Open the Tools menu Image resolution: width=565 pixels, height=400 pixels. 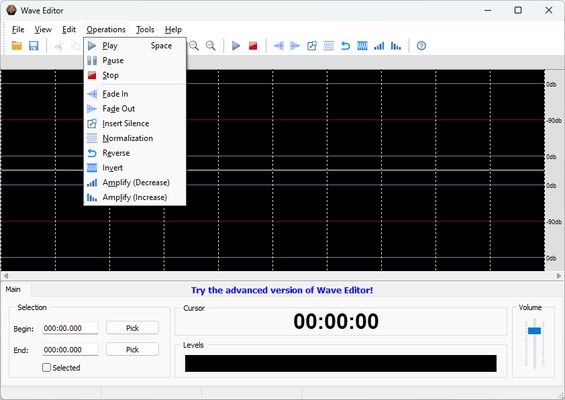click(x=145, y=30)
